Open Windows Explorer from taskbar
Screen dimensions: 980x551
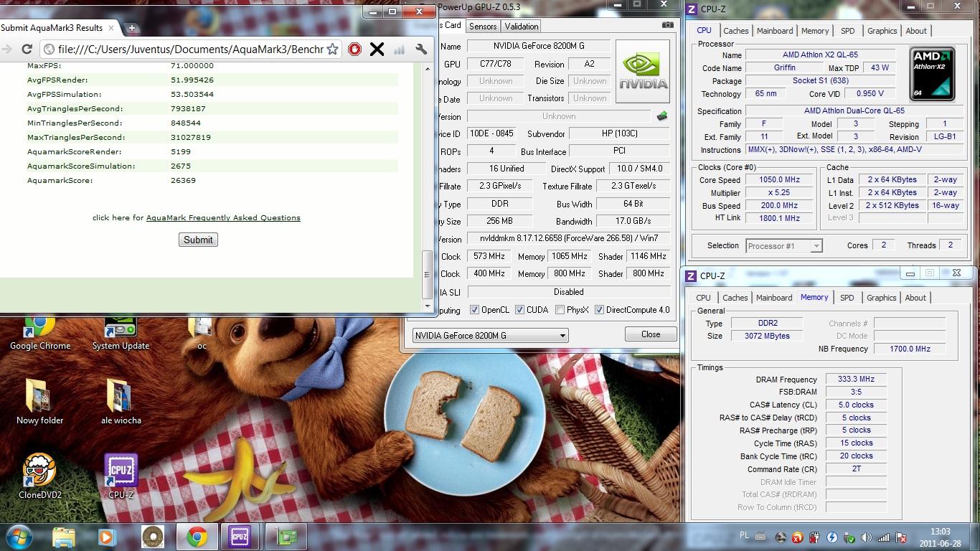(63, 537)
